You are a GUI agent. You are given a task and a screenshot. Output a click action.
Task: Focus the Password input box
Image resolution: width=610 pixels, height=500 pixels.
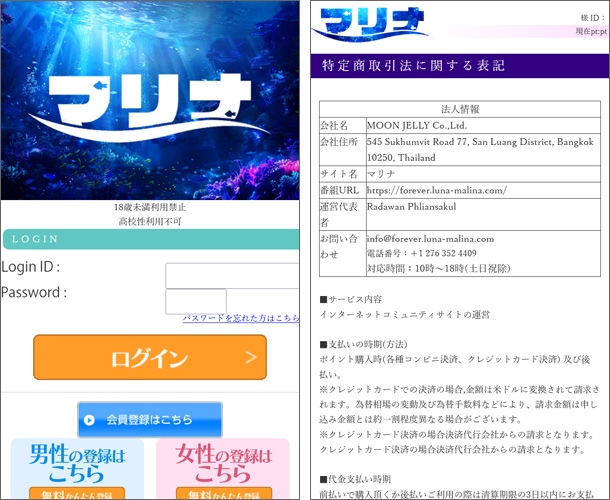pyautogui.click(x=196, y=301)
